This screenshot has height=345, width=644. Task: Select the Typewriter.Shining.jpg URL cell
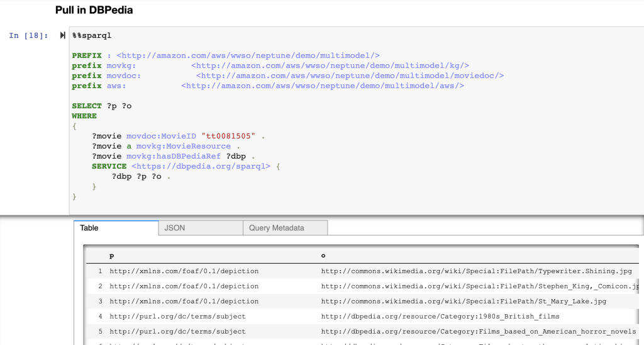click(x=477, y=271)
